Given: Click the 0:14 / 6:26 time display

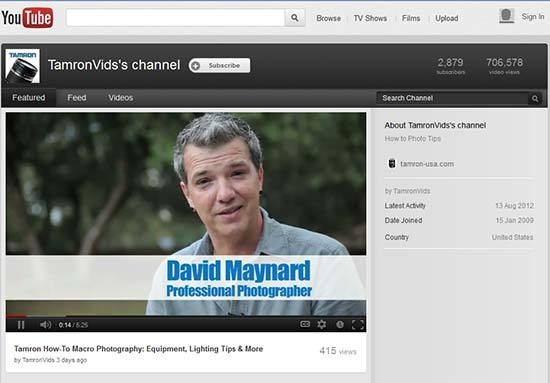Looking at the screenshot, I should click(73, 325).
